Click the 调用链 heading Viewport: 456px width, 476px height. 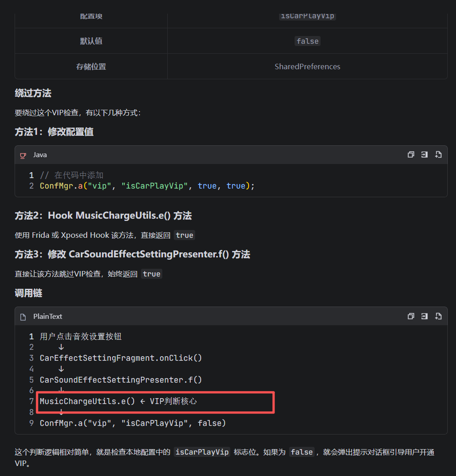[x=28, y=293]
